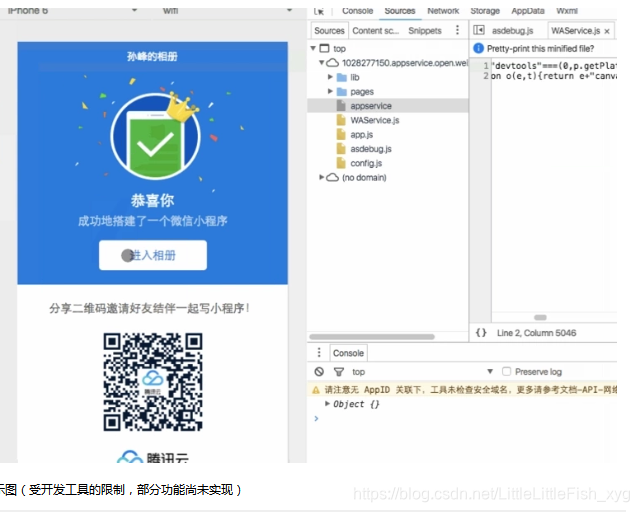Expand the pages folder
The image size is (639, 512).
[x=331, y=91]
